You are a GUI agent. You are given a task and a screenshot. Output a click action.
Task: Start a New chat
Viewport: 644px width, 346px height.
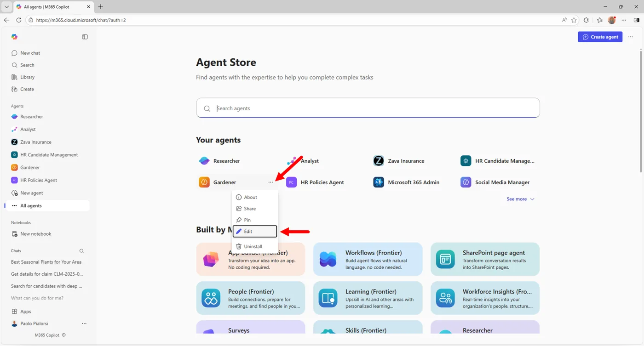pyautogui.click(x=26, y=53)
